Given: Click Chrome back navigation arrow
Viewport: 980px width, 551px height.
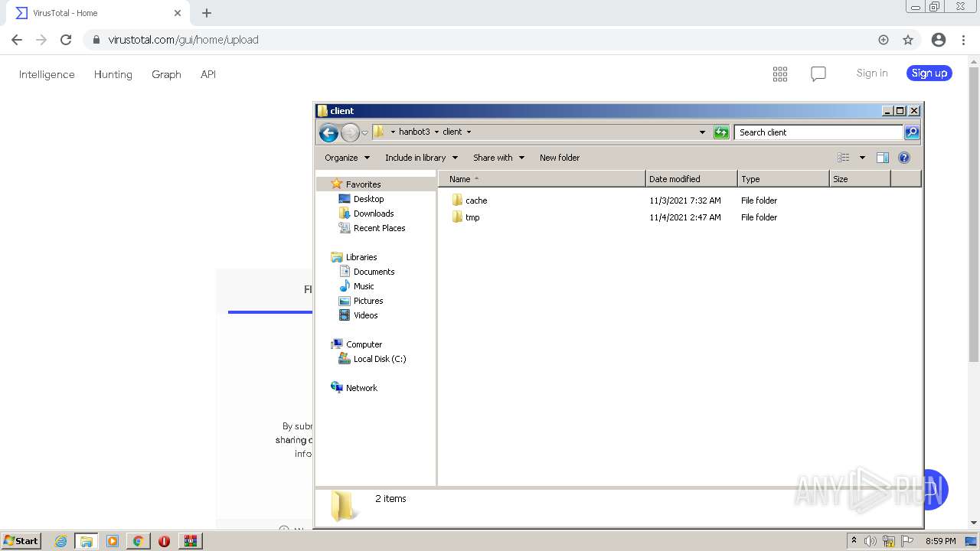Looking at the screenshot, I should click(17, 40).
